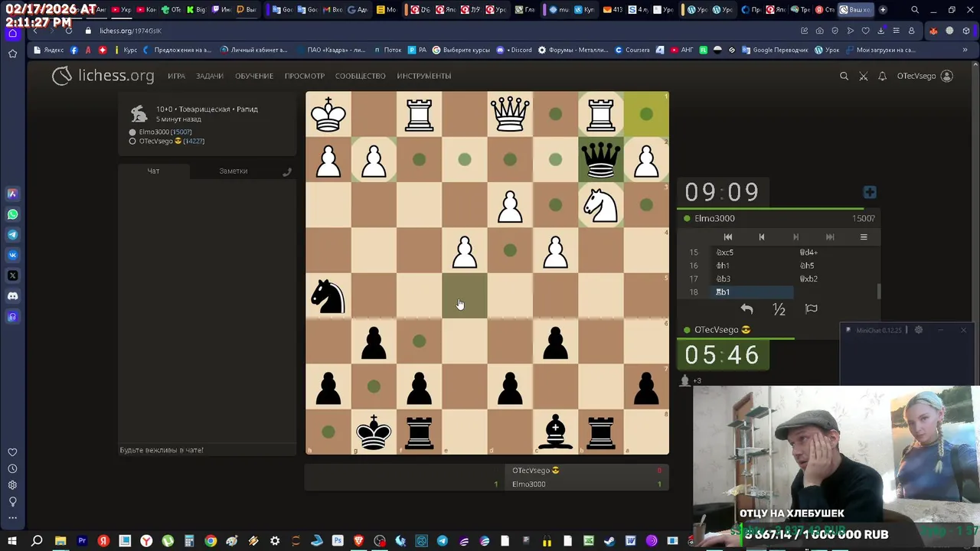Open a new browser tab
Image resolution: width=980 pixels, height=551 pixels.
883,10
